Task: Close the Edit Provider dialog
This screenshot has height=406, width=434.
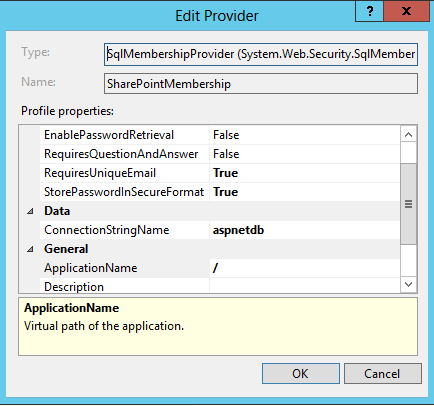Action: (x=407, y=12)
